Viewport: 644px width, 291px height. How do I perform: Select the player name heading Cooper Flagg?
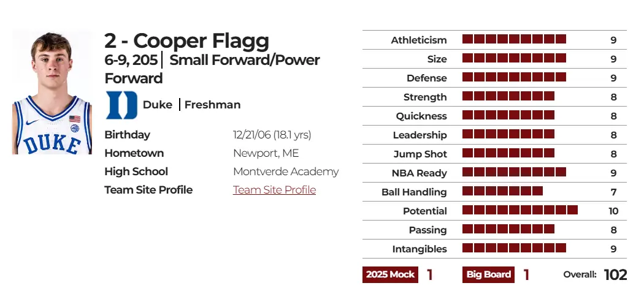click(186, 41)
